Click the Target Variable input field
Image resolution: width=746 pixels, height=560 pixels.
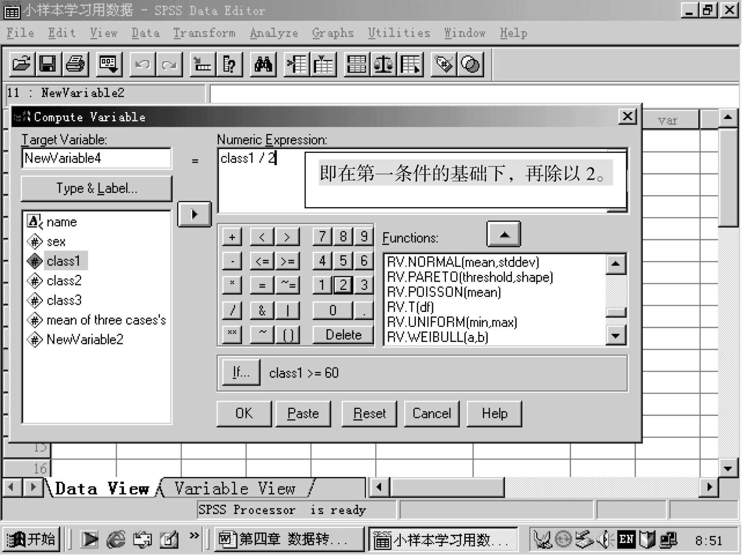97,158
